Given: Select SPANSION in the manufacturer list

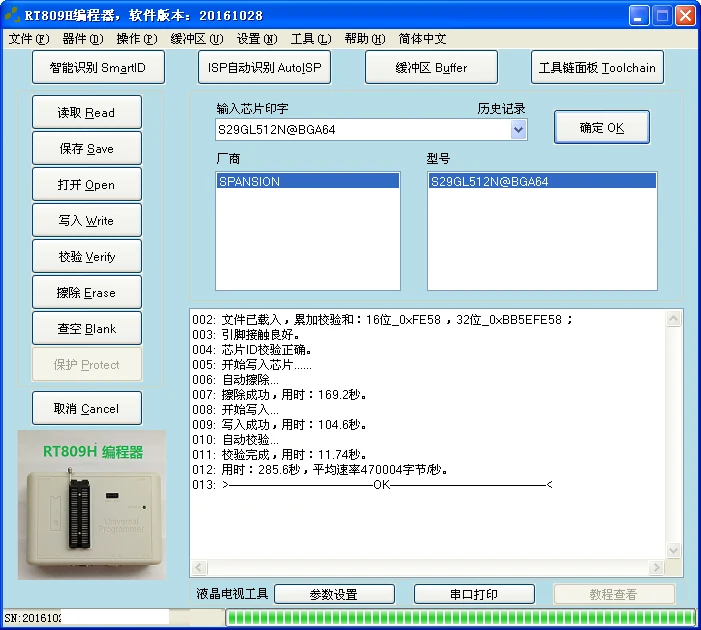Looking at the screenshot, I should [x=308, y=181].
